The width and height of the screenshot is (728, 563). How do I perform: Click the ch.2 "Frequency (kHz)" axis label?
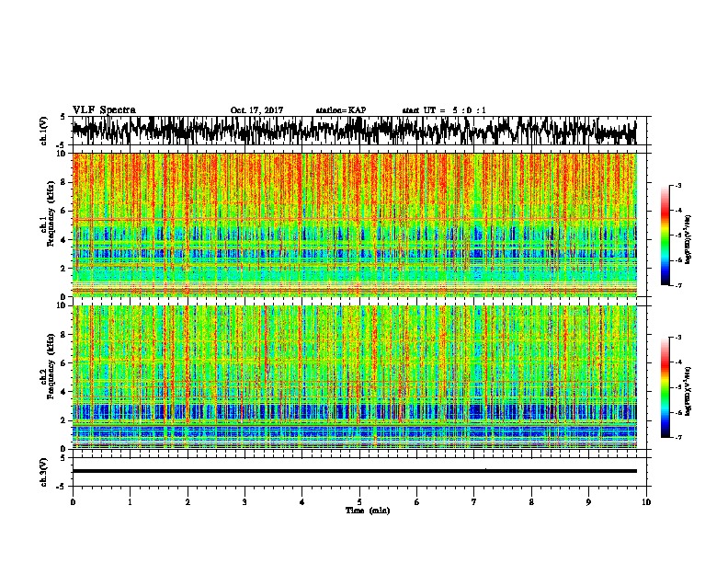click(x=51, y=366)
